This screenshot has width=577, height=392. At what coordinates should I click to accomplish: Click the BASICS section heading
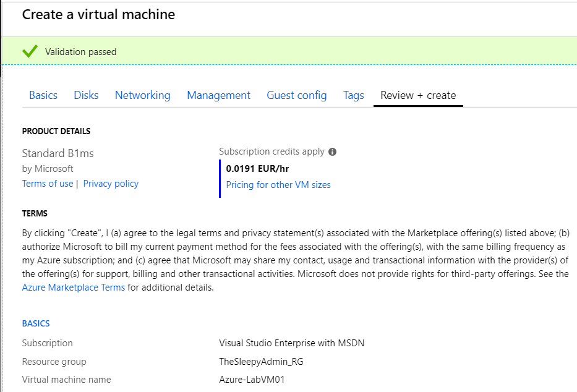(36, 323)
